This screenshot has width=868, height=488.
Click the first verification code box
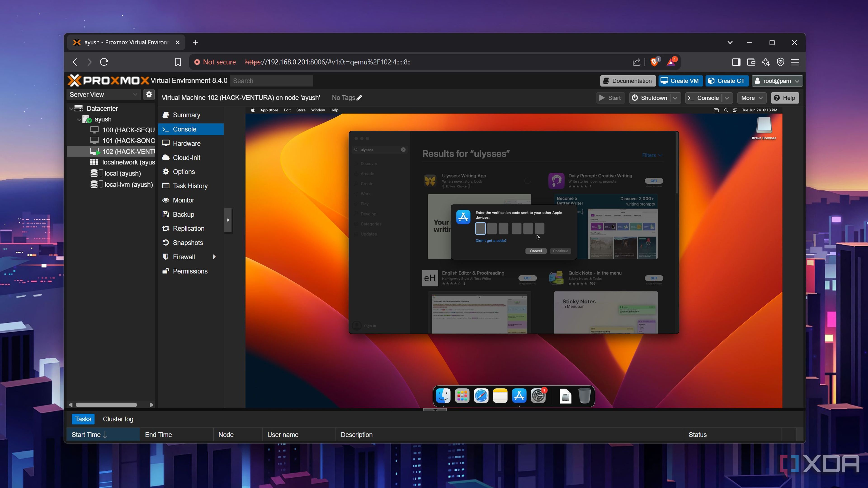click(x=481, y=229)
